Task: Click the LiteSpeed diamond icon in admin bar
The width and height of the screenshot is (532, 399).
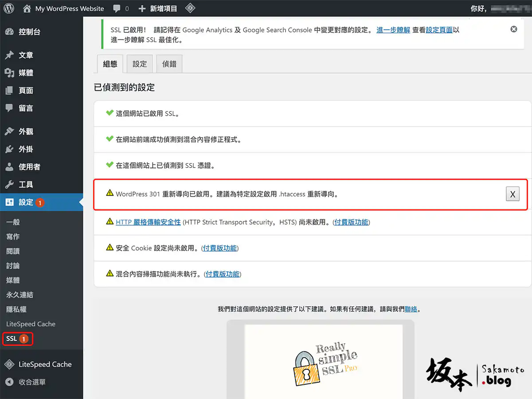Action: [x=190, y=8]
